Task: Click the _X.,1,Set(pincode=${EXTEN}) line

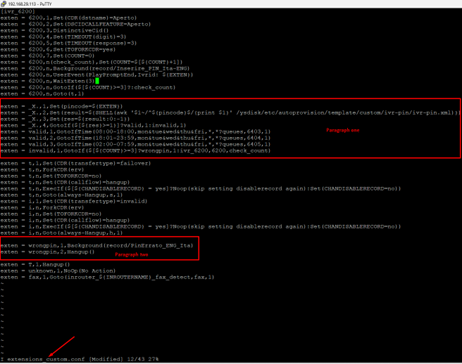Action: (x=62, y=106)
